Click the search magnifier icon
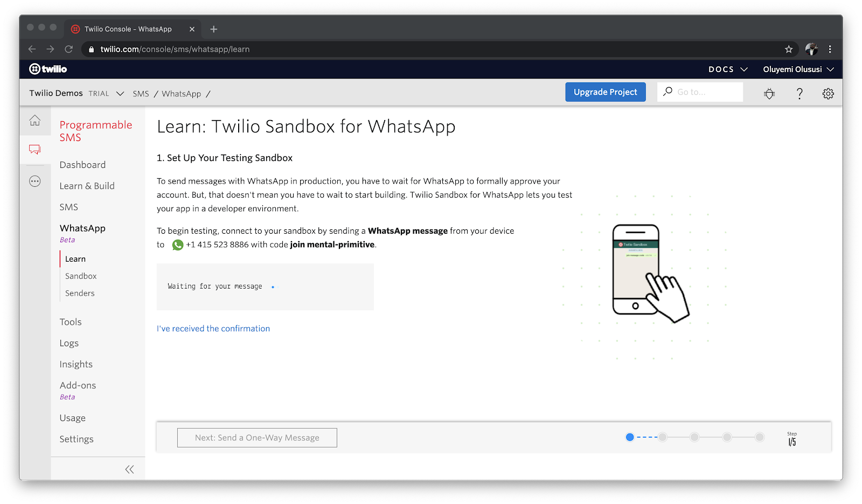 [668, 92]
